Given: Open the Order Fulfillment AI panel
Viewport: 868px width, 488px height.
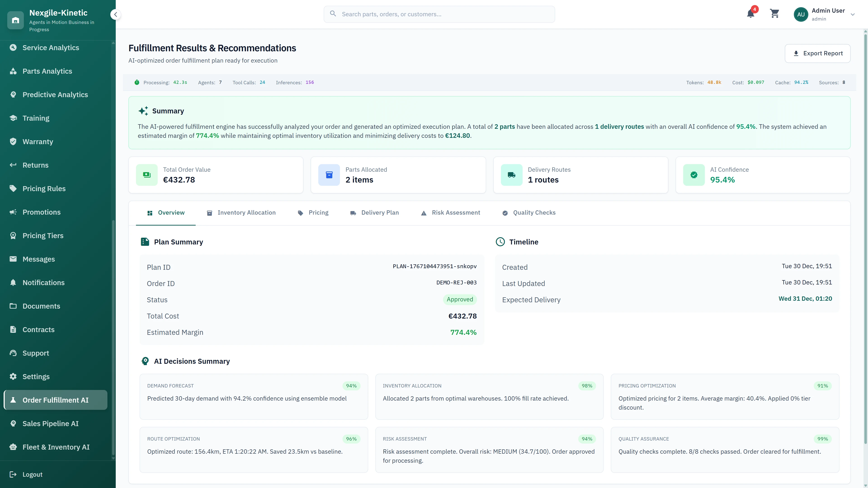Looking at the screenshot, I should [x=55, y=400].
